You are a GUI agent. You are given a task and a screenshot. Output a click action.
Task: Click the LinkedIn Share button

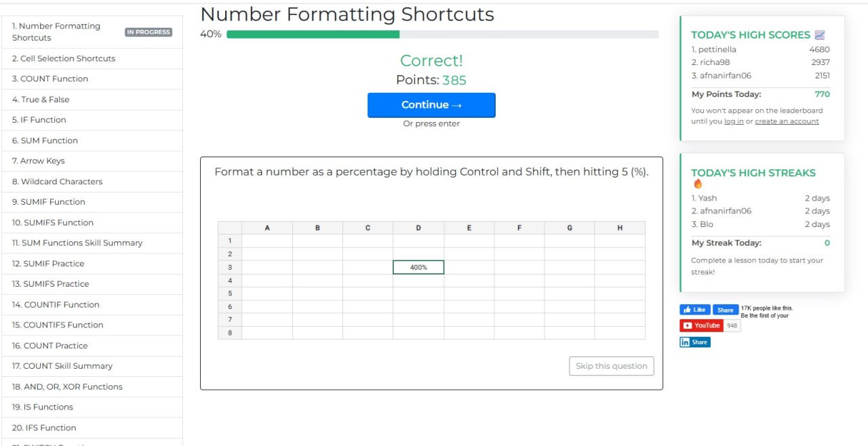pos(695,342)
